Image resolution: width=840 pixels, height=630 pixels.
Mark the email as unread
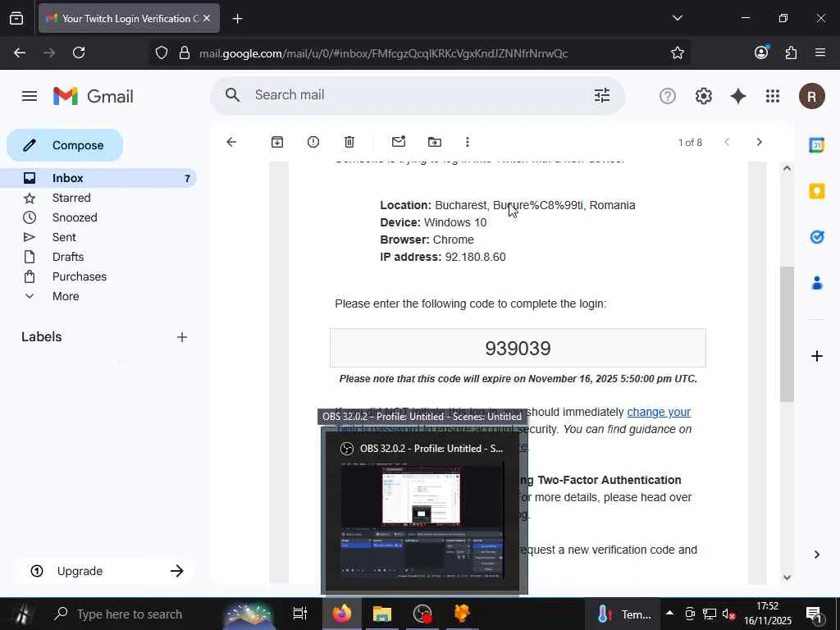pos(399,142)
